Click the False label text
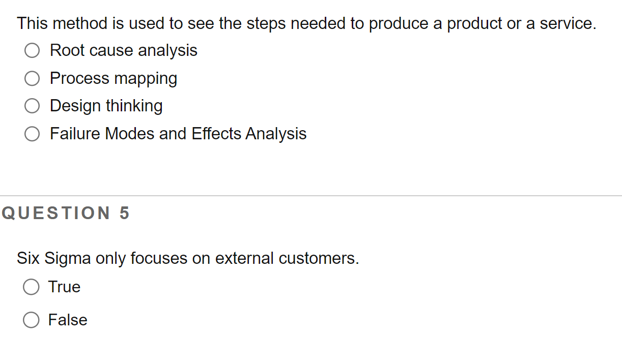This screenshot has width=622, height=364. pyautogui.click(x=68, y=320)
